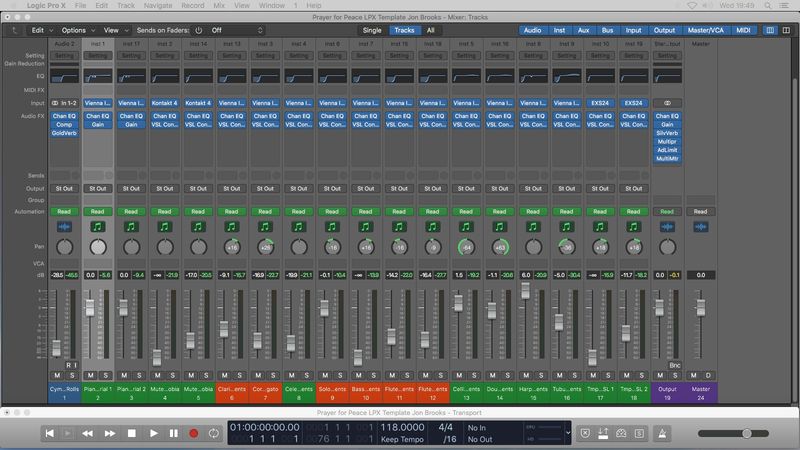Image resolution: width=800 pixels, height=450 pixels.
Task: Open the St Out output menu on Inst 1
Action: [97, 189]
